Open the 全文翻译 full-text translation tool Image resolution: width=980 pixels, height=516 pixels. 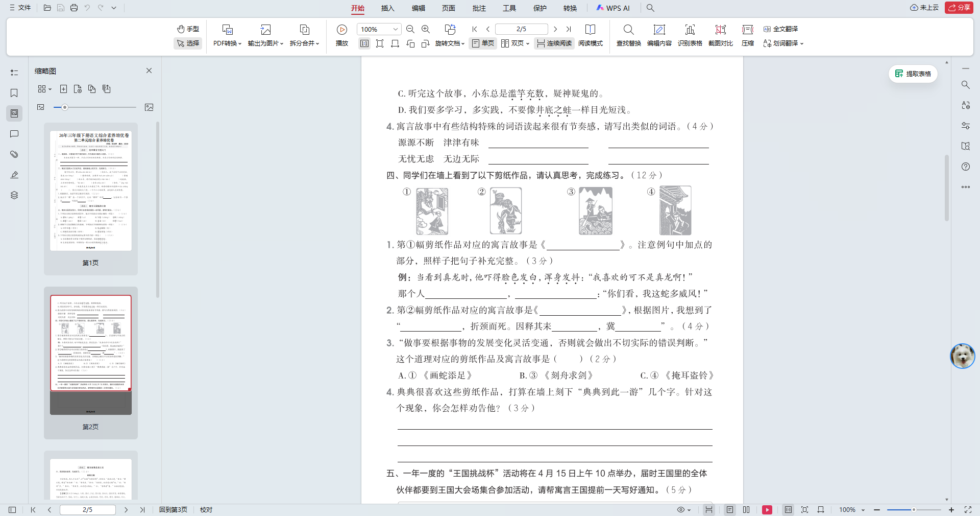click(780, 29)
